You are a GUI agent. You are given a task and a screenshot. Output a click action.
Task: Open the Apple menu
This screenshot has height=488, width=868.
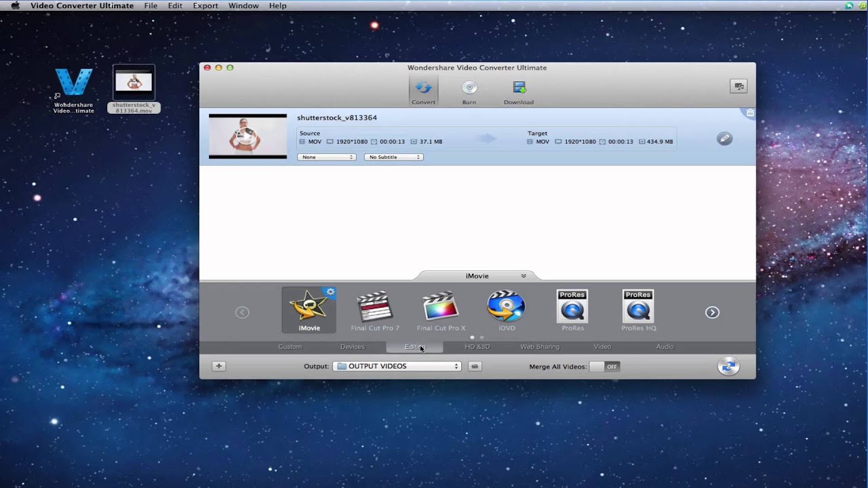point(15,5)
